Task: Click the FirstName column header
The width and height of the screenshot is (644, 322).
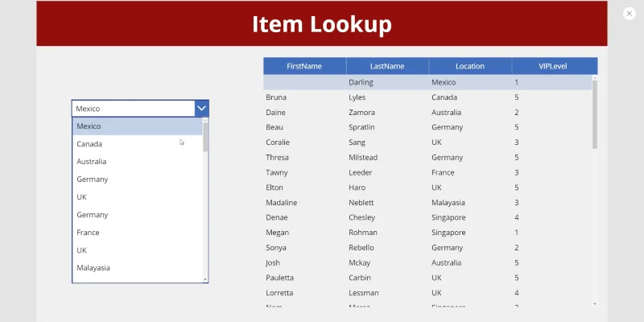Action: coord(304,66)
